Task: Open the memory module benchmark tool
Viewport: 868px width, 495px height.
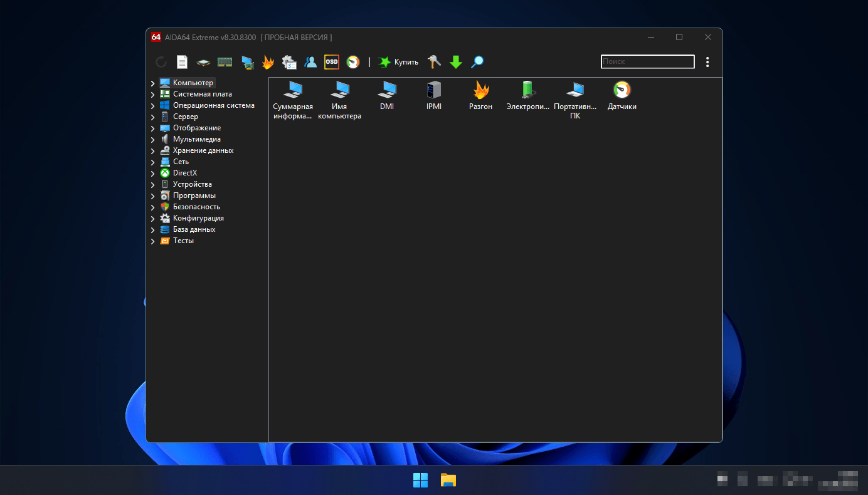Action: (225, 62)
